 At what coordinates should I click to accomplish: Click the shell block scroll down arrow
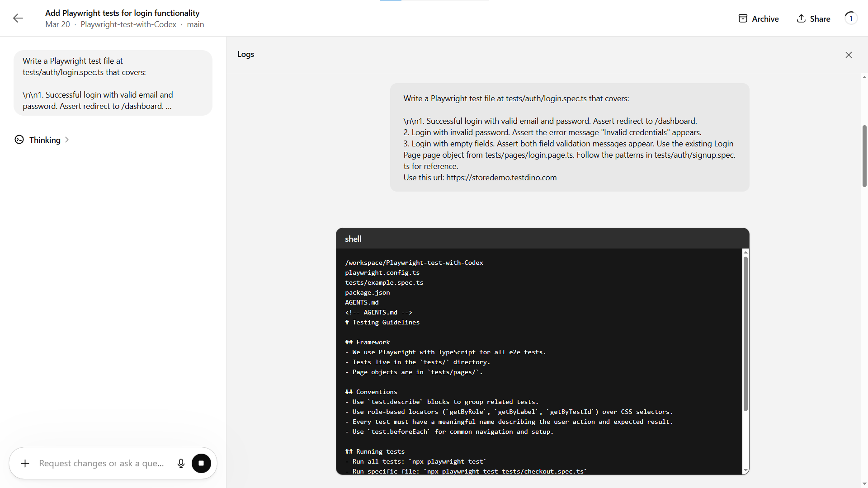(745, 470)
